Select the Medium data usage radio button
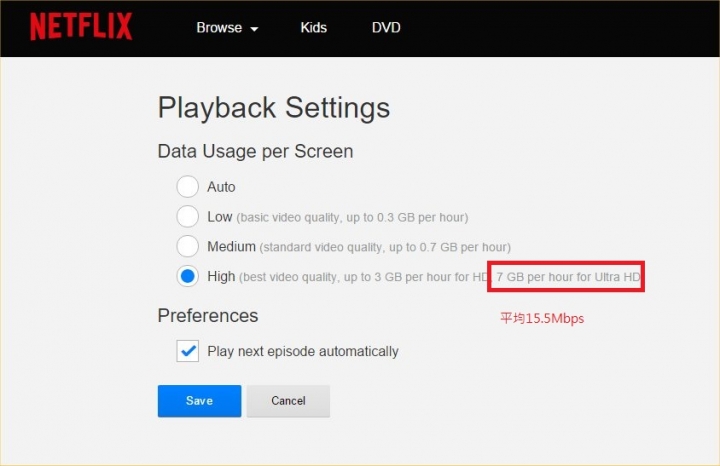This screenshot has width=720, height=466. click(187, 246)
